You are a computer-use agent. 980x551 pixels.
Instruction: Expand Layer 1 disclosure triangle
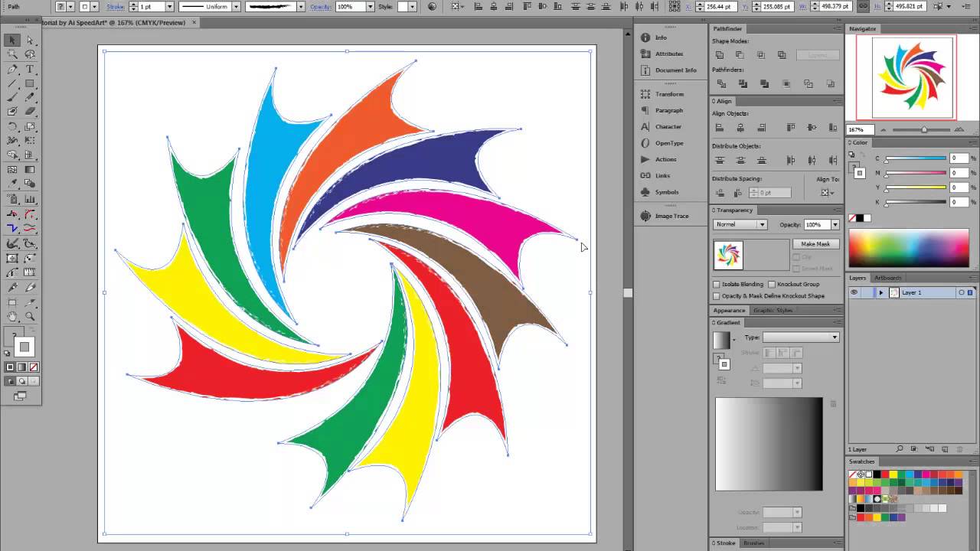[880, 292]
